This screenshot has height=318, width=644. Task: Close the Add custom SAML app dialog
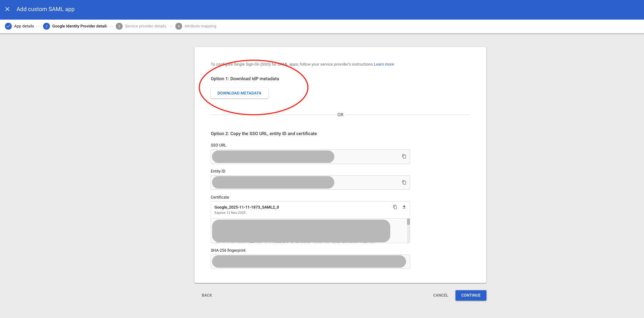7,9
